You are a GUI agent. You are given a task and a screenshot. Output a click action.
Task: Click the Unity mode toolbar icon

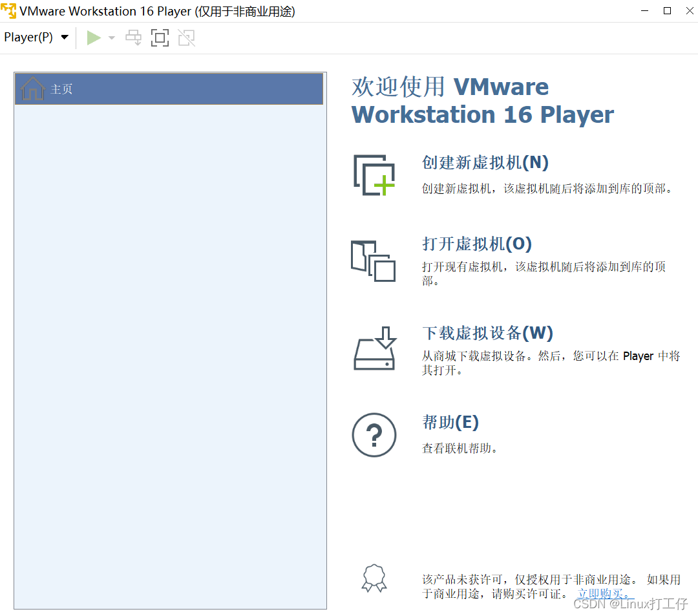186,37
